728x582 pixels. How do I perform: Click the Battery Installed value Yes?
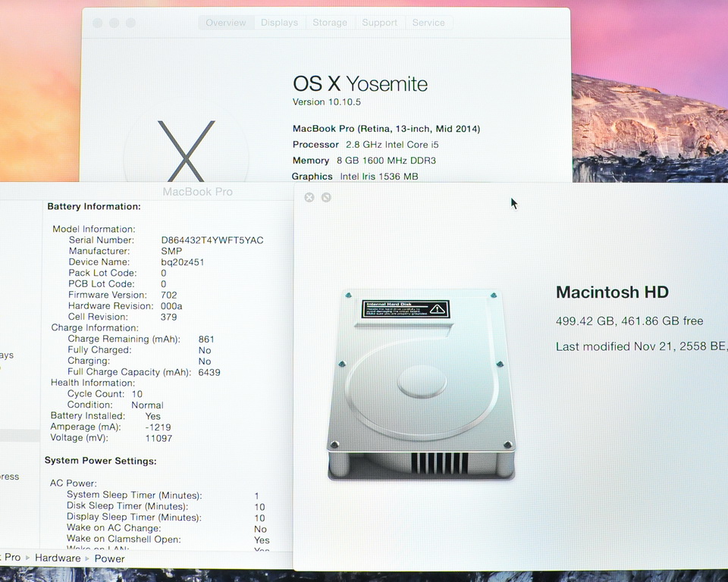pyautogui.click(x=152, y=416)
